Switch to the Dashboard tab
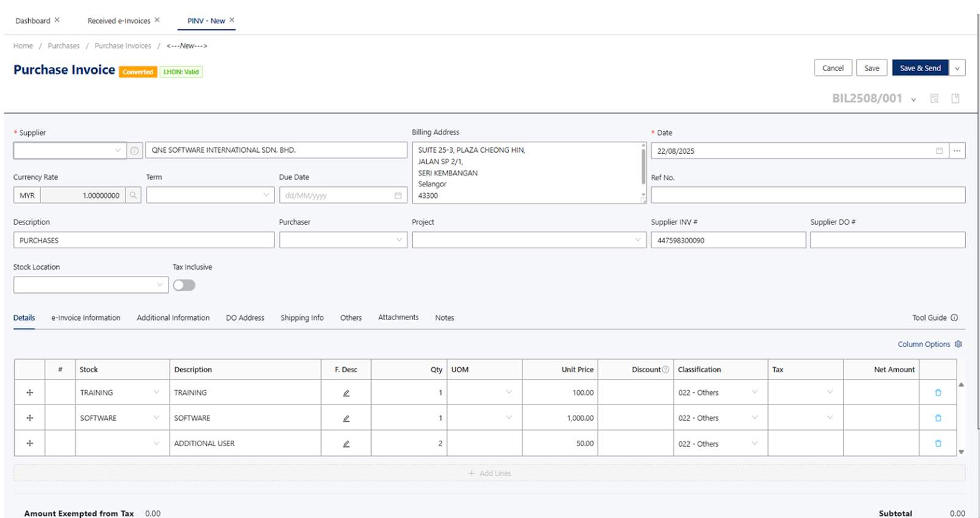Screen dimensions: 980x518 [33, 21]
